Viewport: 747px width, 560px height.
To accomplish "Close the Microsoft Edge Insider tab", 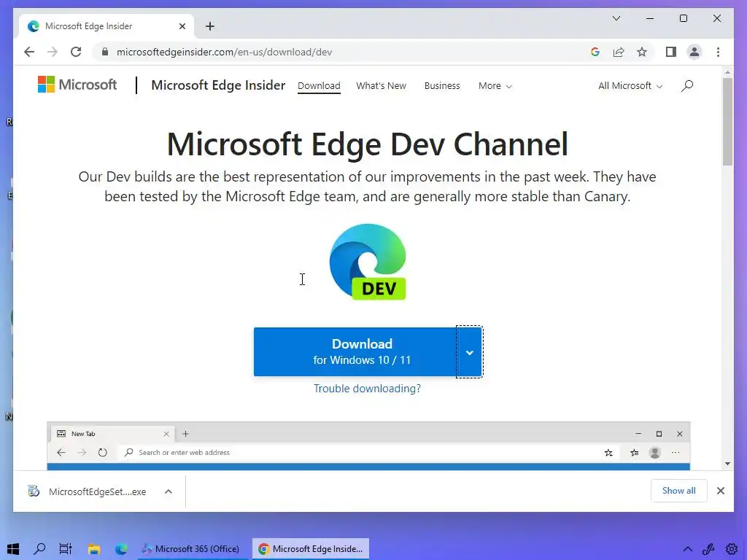I will click(182, 26).
